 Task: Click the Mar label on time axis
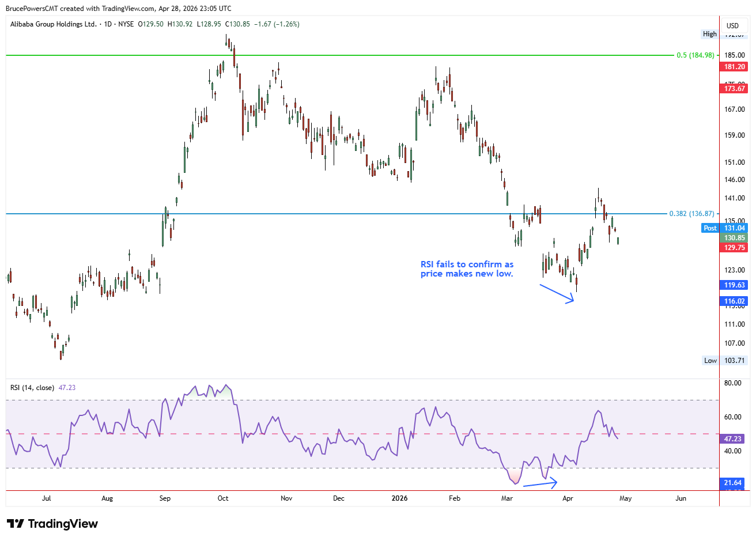(x=507, y=498)
